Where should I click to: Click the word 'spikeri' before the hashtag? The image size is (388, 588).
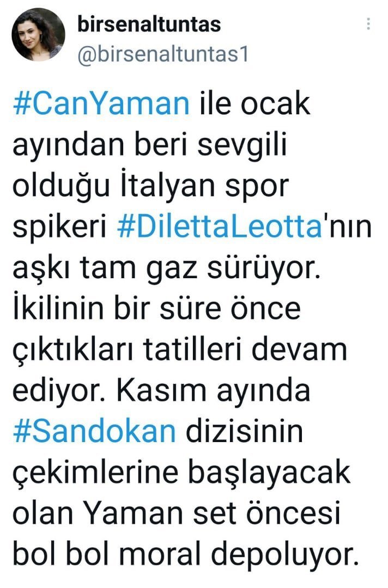pyautogui.click(x=59, y=228)
